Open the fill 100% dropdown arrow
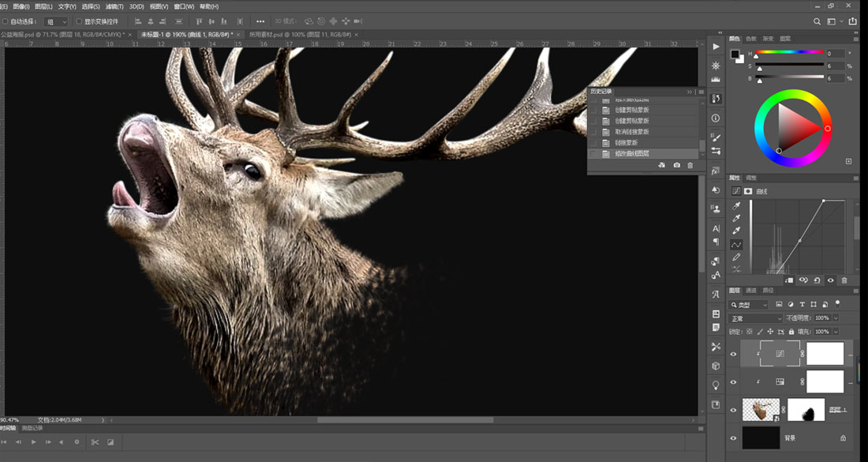This screenshot has height=462, width=868. pos(836,331)
